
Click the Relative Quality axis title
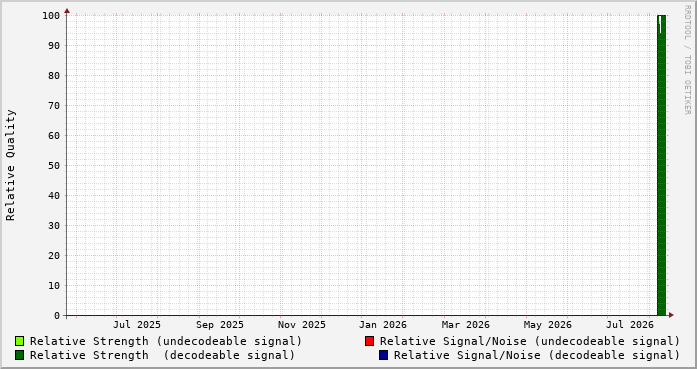click(11, 165)
